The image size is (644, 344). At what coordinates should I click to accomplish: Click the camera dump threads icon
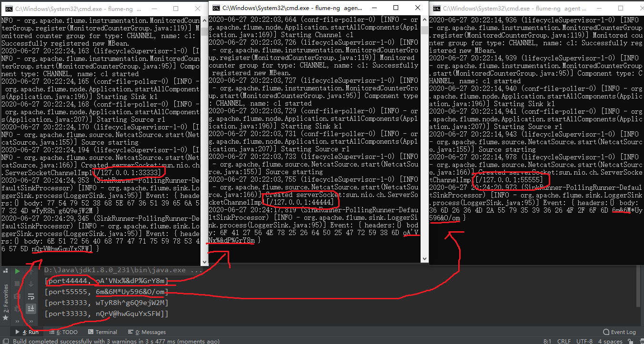[x=17, y=296]
